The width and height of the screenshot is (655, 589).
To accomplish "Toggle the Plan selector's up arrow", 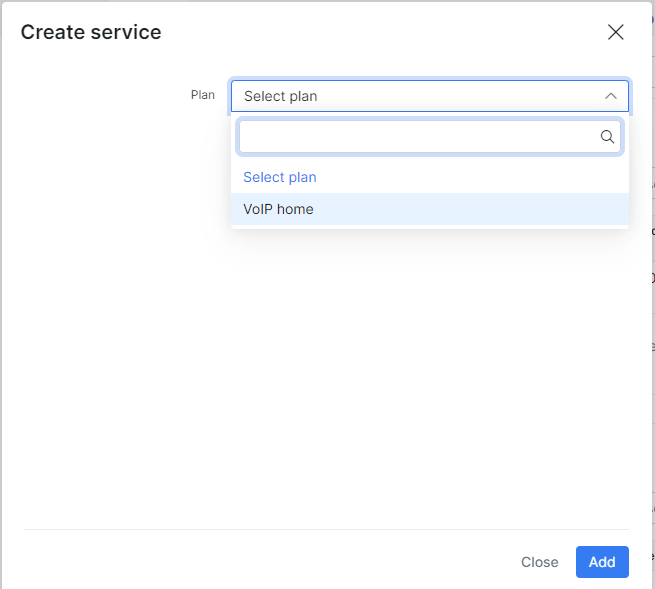I will click(611, 96).
